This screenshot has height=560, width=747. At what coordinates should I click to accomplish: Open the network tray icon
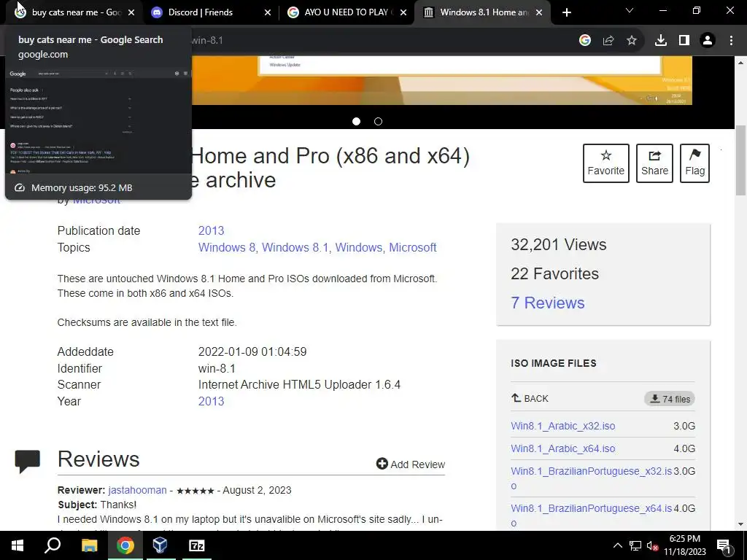tap(635, 545)
